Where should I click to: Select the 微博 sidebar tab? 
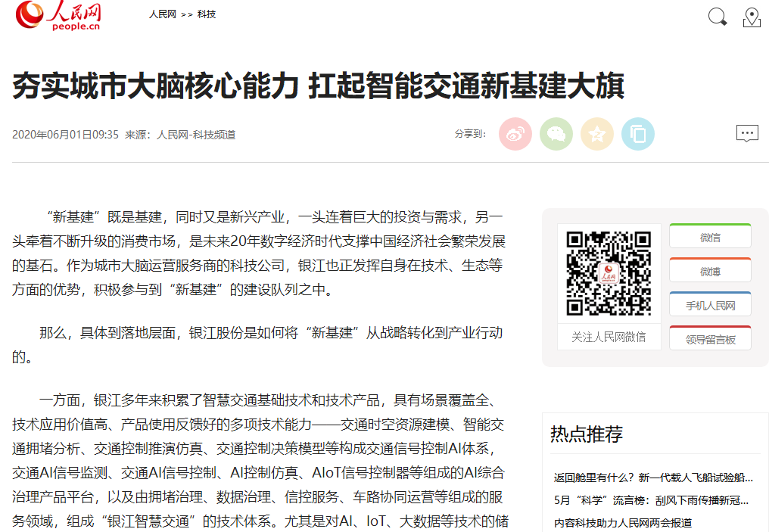[x=710, y=271]
